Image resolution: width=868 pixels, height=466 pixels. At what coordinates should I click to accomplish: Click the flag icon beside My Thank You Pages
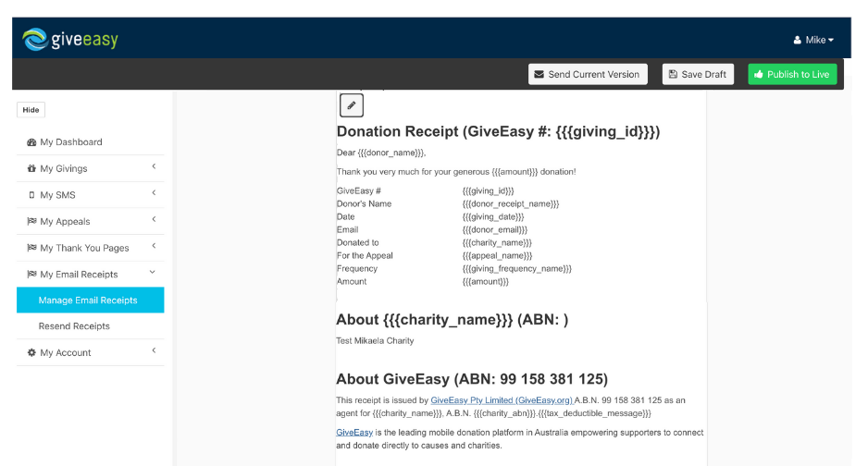[31, 248]
